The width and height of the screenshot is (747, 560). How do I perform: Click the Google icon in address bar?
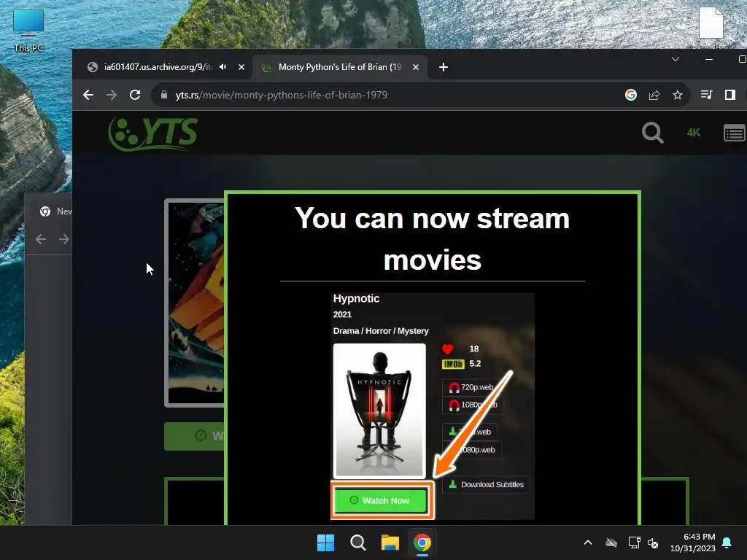click(631, 95)
